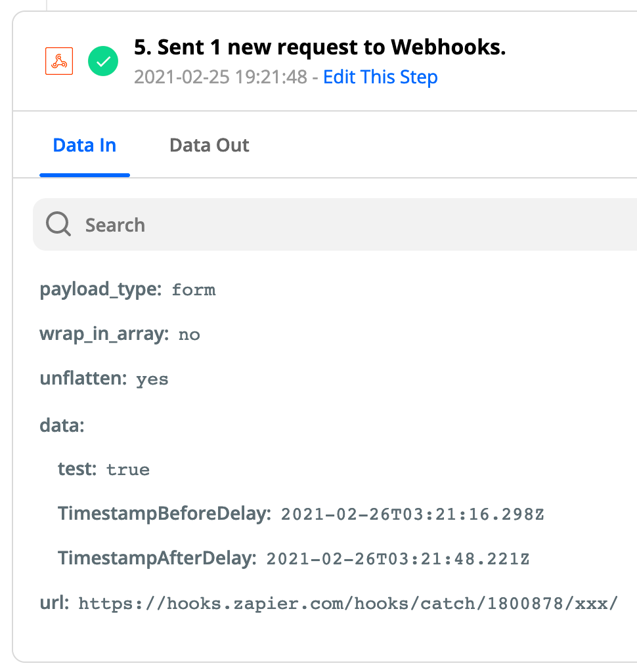This screenshot has height=672, width=637.
Task: Open the Edit This Step link
Action: [380, 77]
